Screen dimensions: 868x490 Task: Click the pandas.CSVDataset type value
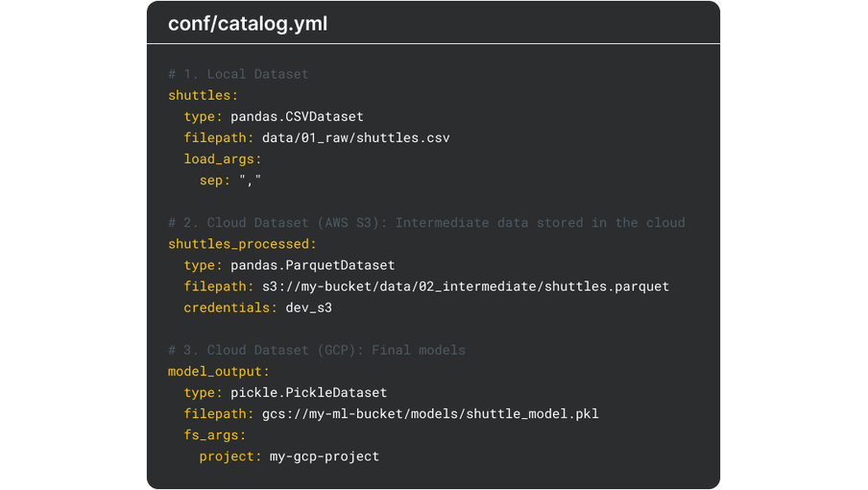pyautogui.click(x=297, y=116)
